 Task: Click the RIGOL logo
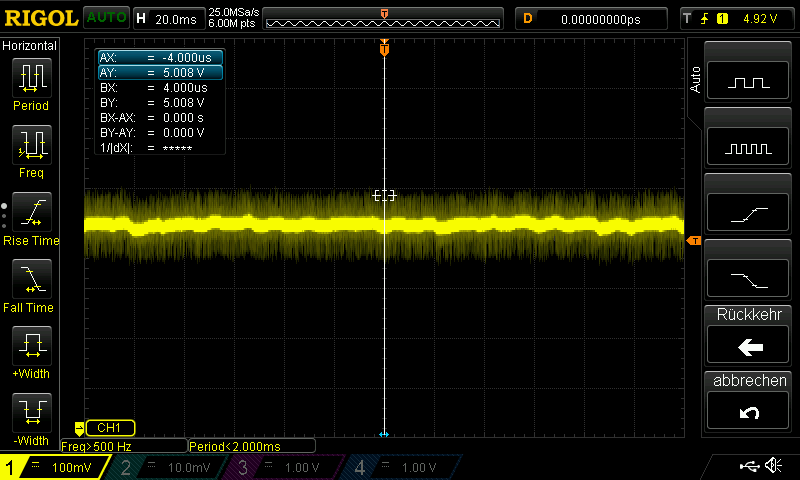point(41,18)
